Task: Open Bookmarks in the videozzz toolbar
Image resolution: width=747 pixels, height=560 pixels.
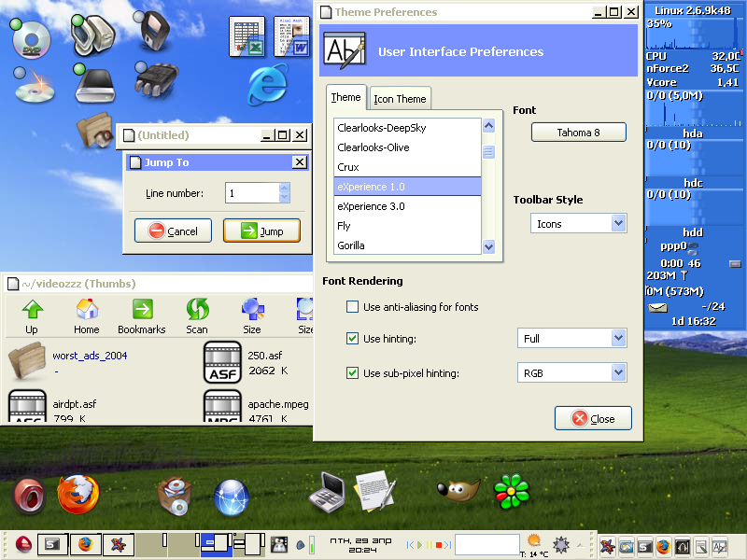Action: tap(142, 316)
